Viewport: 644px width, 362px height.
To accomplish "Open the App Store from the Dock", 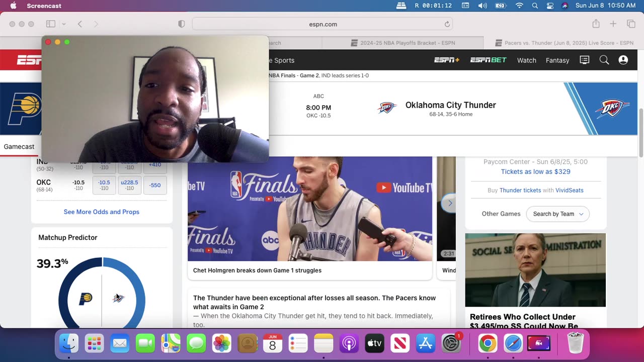I will [x=425, y=343].
